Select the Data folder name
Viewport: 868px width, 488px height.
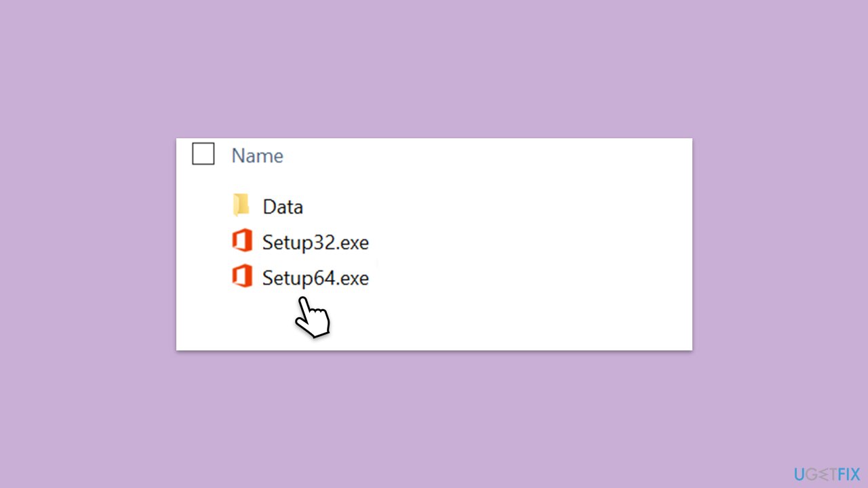(282, 207)
